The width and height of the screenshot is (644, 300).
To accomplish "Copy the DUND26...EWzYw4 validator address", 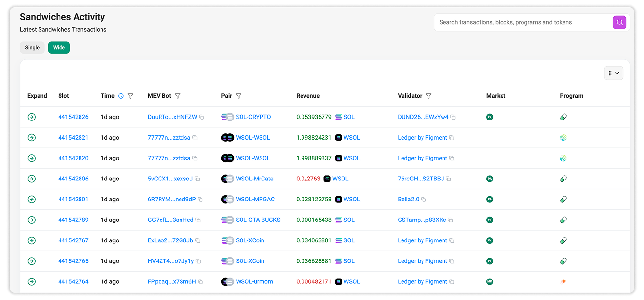I will 453,117.
